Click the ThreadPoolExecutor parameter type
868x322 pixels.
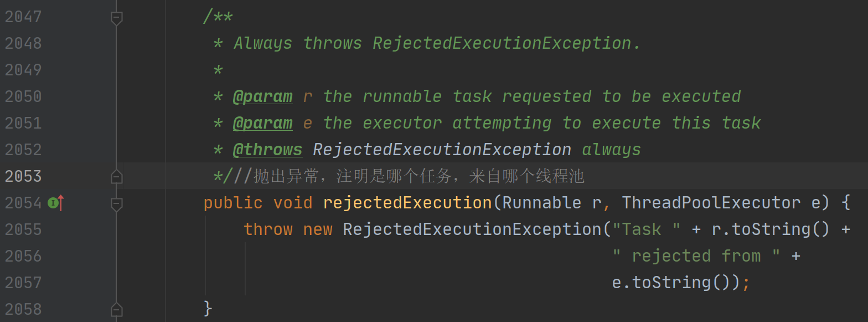pos(711,203)
